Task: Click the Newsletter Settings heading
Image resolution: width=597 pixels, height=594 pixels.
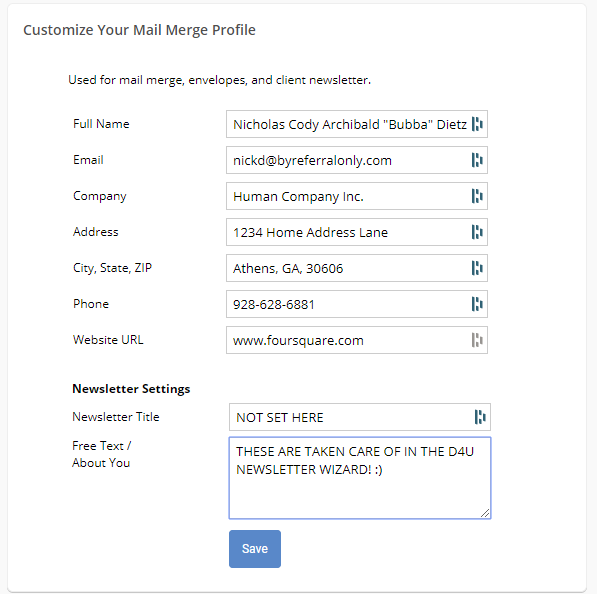Action: click(131, 389)
